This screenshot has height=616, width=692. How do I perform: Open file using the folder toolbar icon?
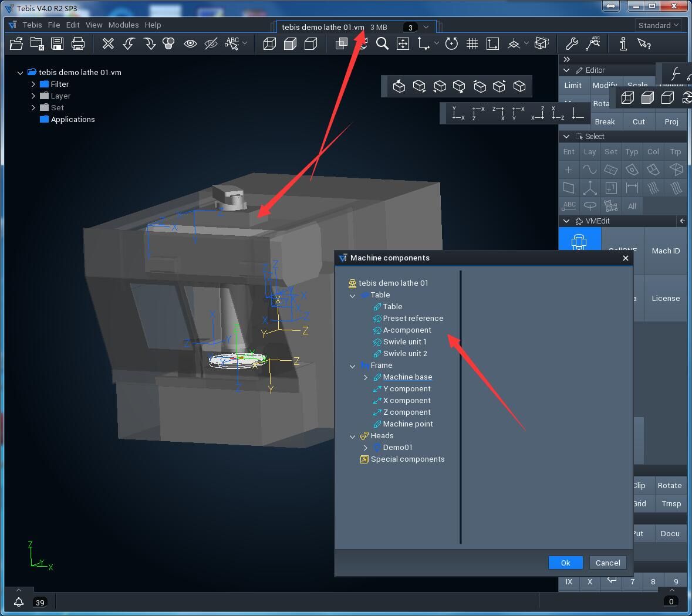tap(16, 43)
